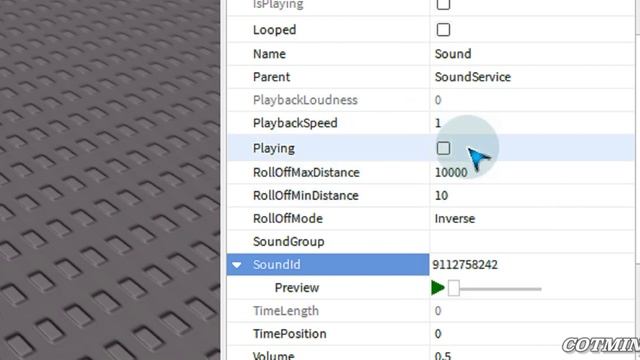The width and height of the screenshot is (640, 360).
Task: Open the RollOffMode Inverse dropdown
Action: [455, 218]
